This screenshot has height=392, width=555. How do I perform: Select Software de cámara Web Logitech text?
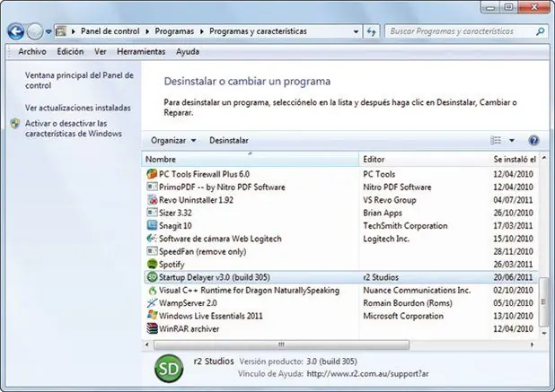click(220, 239)
